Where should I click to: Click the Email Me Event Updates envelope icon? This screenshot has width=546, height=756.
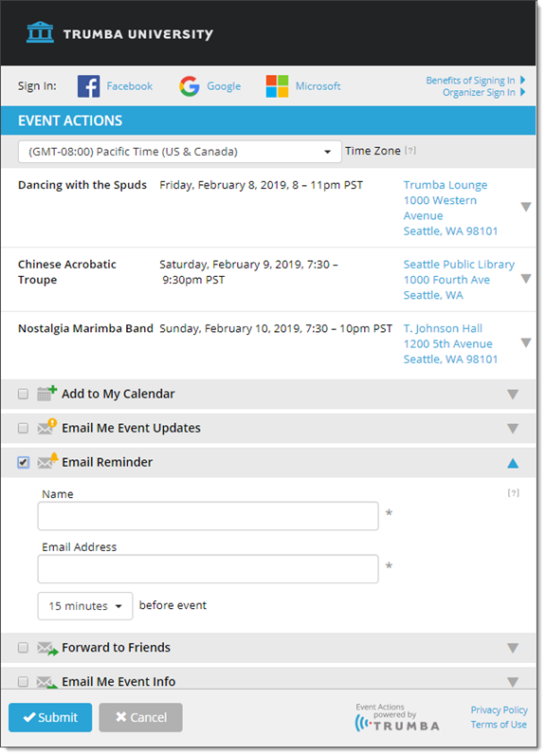tap(46, 427)
